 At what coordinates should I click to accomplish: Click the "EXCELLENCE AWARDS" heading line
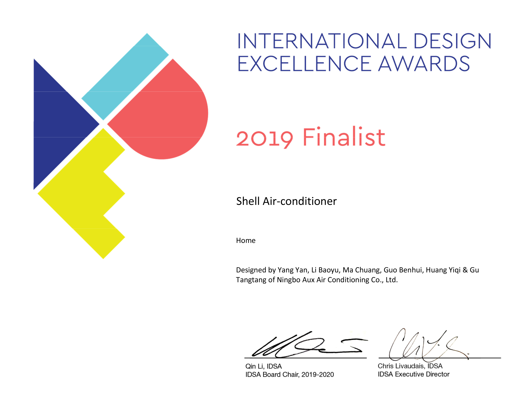pyautogui.click(x=353, y=64)
